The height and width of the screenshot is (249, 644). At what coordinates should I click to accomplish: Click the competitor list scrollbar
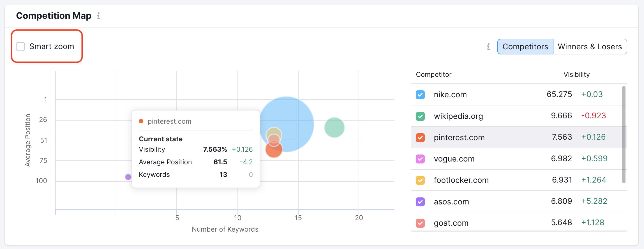[x=624, y=135]
